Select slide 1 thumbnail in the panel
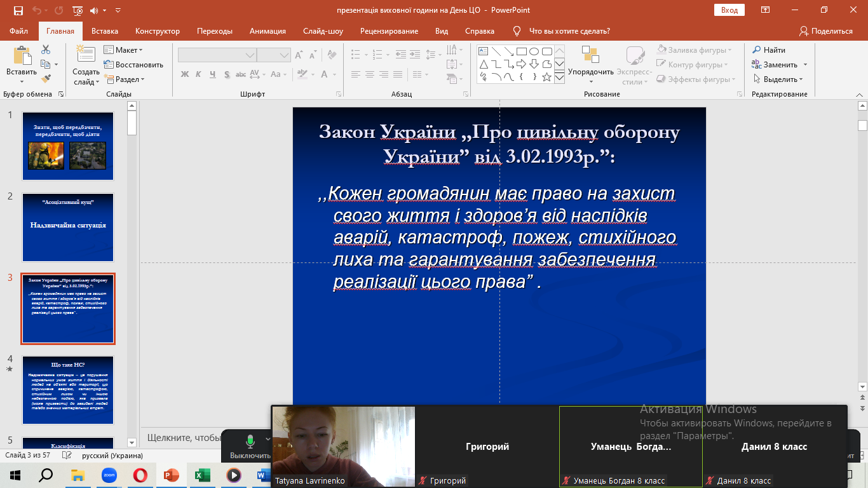 coord(68,146)
